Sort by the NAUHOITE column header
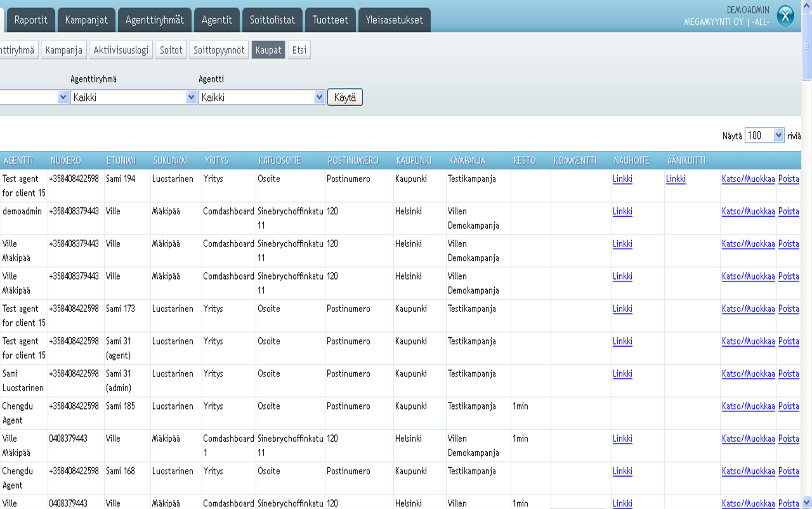The width and height of the screenshot is (812, 509). (x=631, y=160)
